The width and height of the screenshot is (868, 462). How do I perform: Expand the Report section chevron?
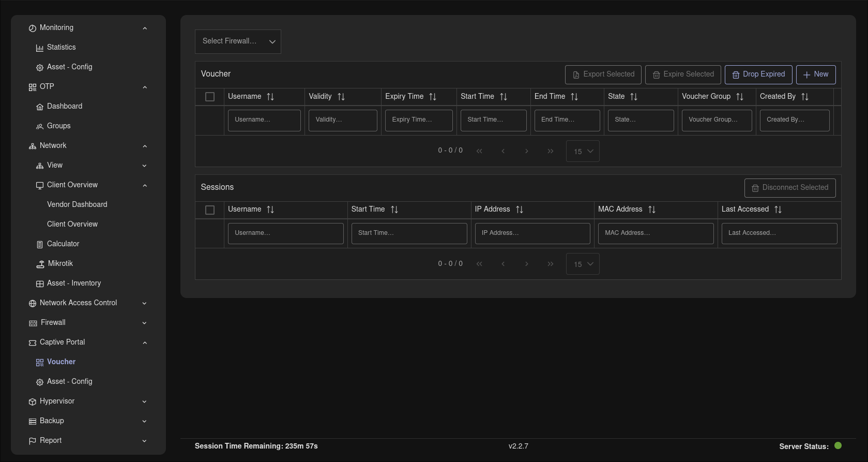145,441
